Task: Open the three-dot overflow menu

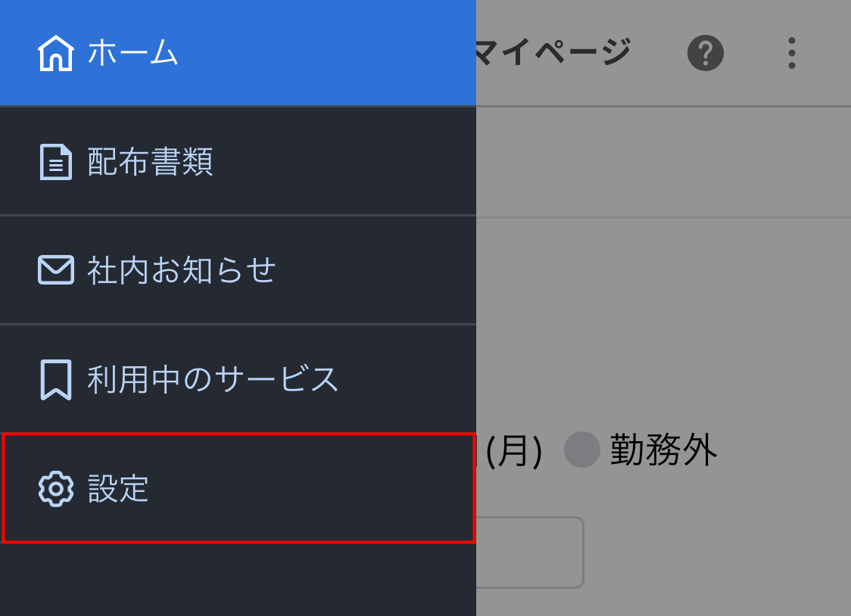Action: (x=791, y=53)
